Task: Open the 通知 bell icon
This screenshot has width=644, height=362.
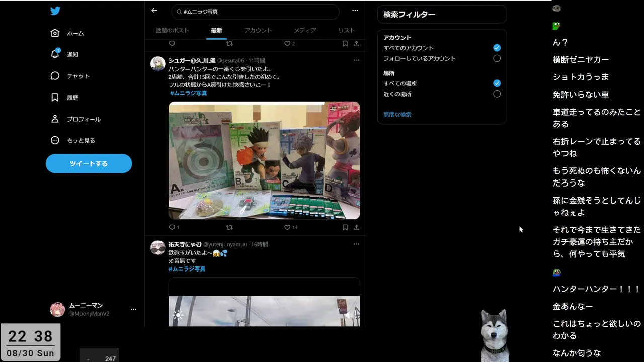Action: 55,54
